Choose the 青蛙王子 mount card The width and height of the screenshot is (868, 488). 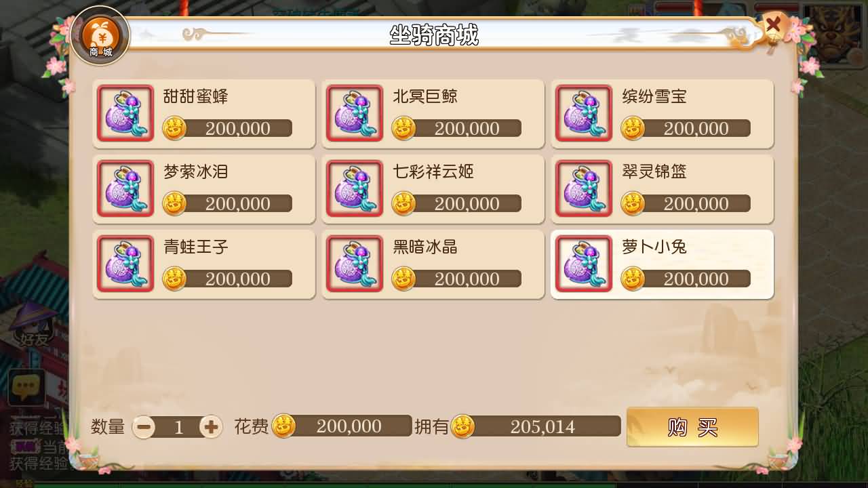tap(204, 264)
